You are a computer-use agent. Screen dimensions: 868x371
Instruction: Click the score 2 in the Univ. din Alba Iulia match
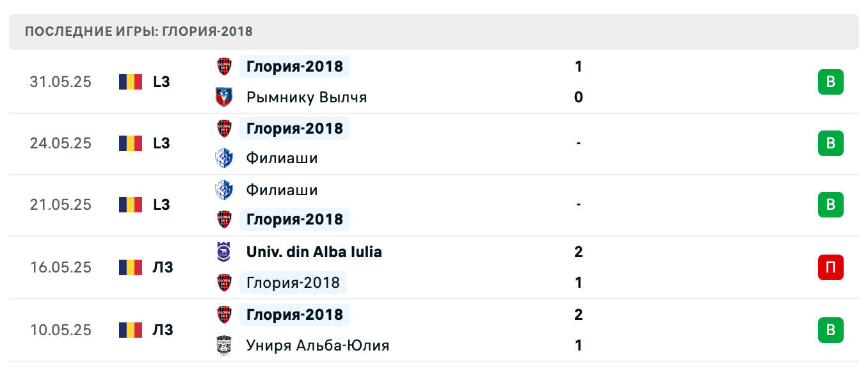578,252
